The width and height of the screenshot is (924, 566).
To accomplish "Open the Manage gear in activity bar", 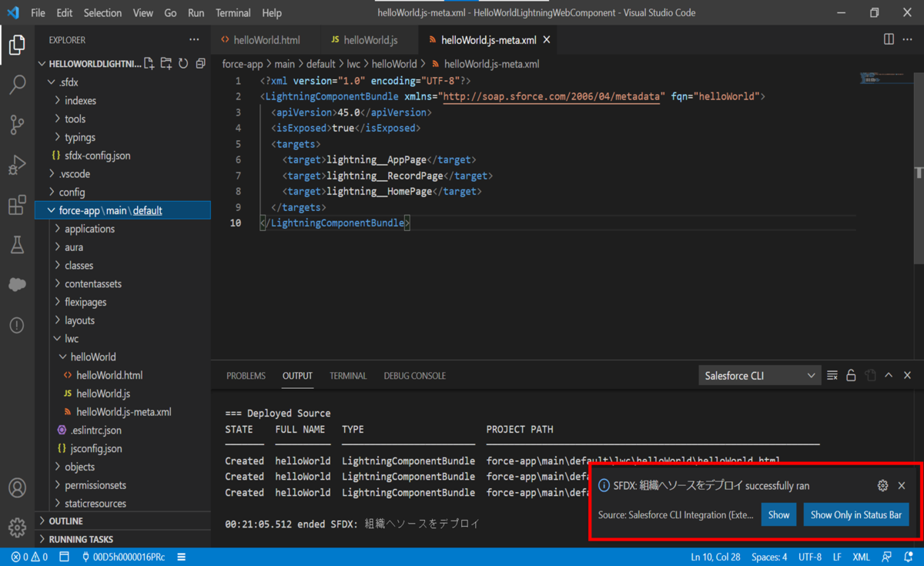I will tap(17, 527).
